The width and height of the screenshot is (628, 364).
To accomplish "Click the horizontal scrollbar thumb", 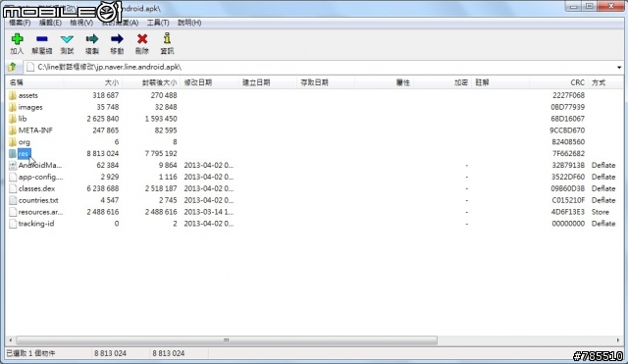I will [x=227, y=340].
